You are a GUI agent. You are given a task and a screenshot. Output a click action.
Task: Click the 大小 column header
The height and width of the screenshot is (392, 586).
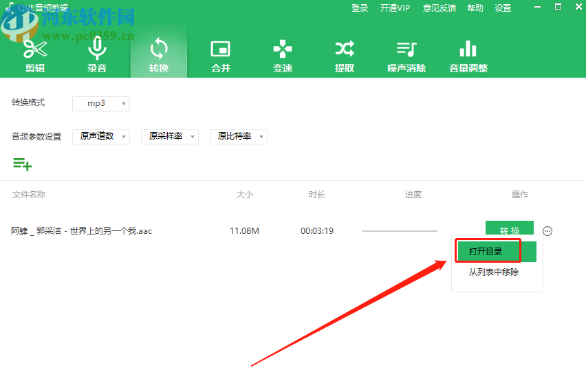[x=244, y=195]
